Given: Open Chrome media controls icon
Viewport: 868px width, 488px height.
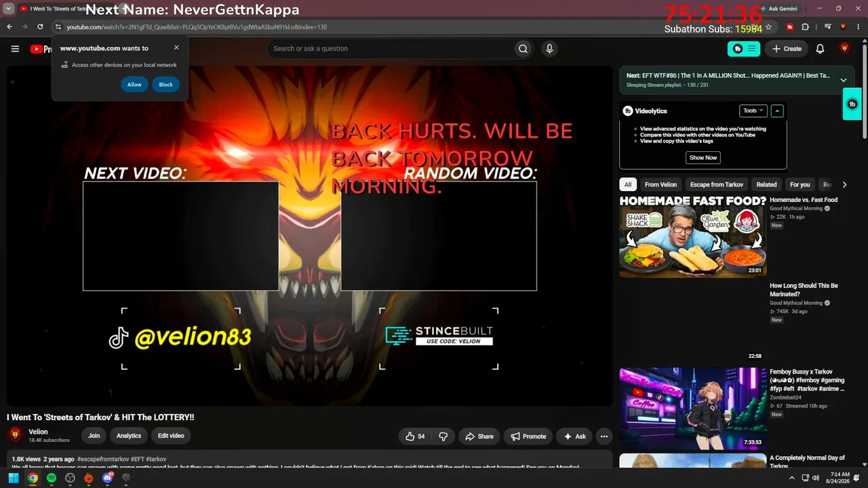Looking at the screenshot, I should (x=828, y=27).
